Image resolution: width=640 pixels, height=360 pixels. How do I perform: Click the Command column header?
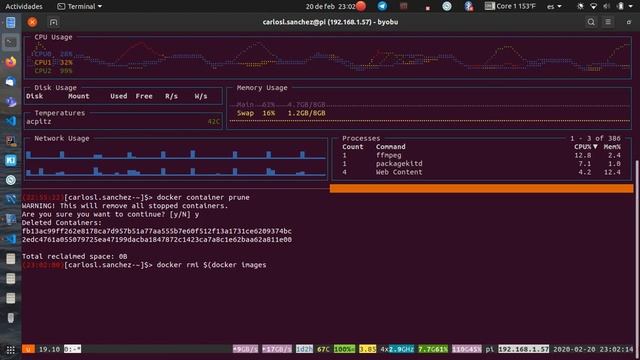pyautogui.click(x=391, y=147)
